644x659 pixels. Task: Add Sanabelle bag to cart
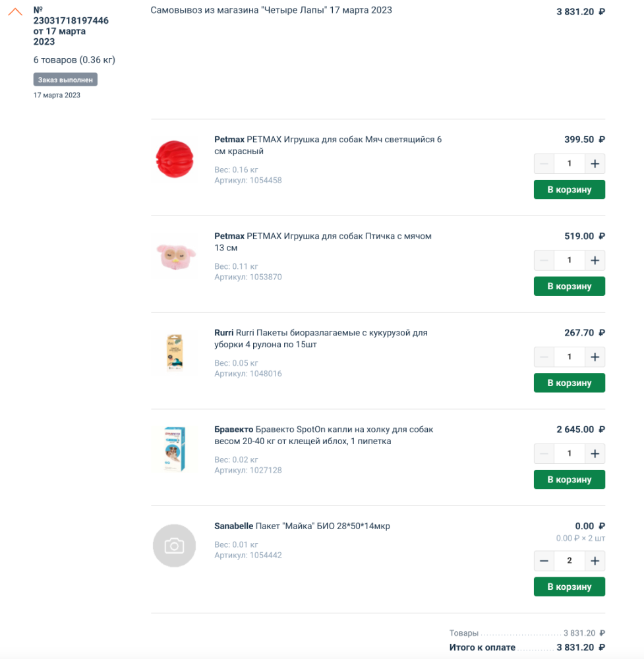point(569,587)
